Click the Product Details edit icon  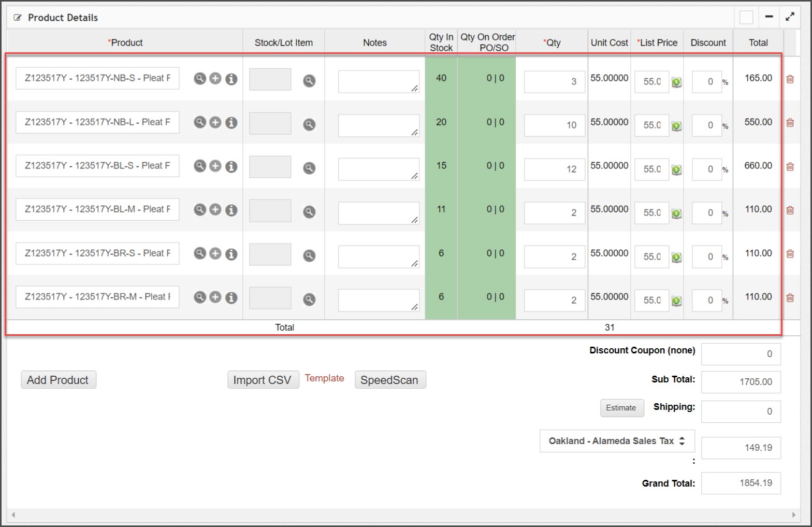click(18, 18)
